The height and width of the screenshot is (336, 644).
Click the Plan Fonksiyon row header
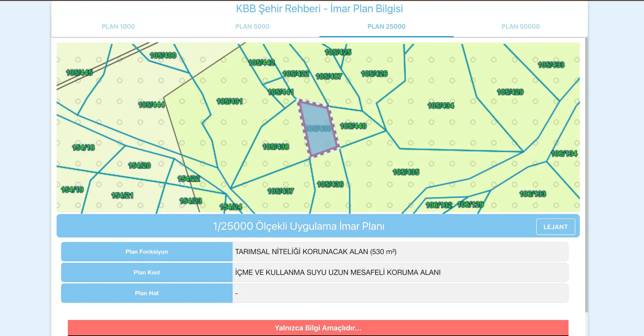147,252
